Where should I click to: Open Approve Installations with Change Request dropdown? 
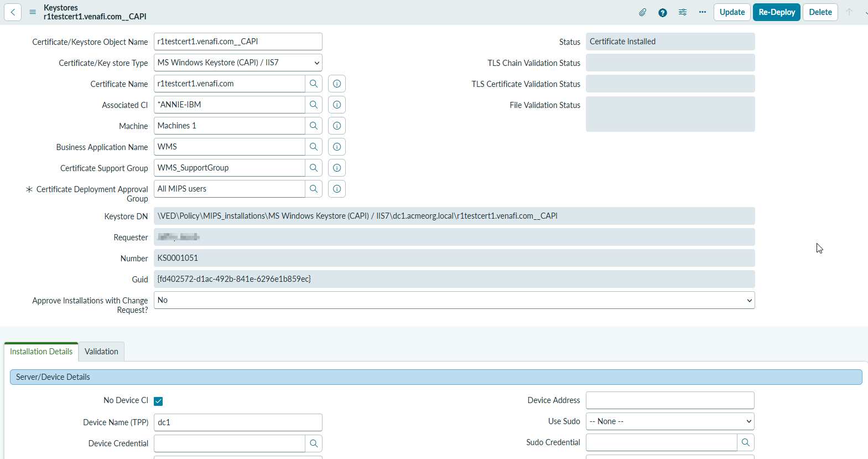click(x=454, y=300)
